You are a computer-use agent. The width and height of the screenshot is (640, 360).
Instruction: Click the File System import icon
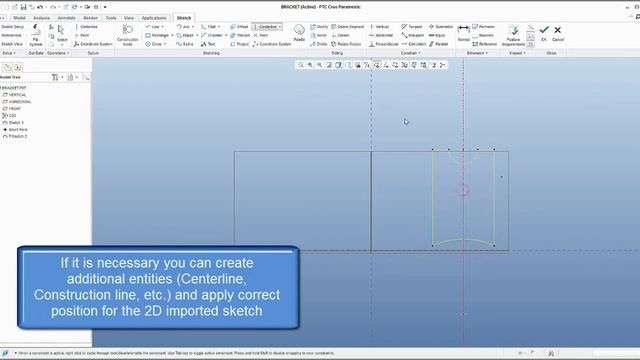[x=36, y=35]
